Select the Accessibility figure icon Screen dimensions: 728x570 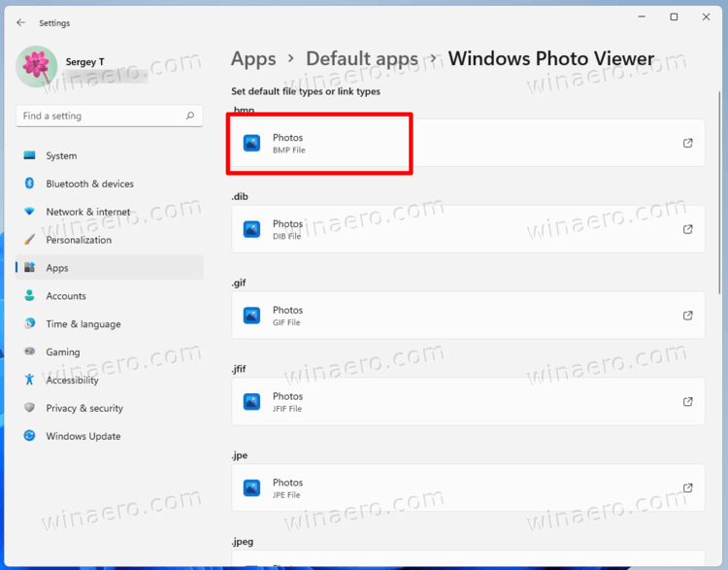pos(29,380)
